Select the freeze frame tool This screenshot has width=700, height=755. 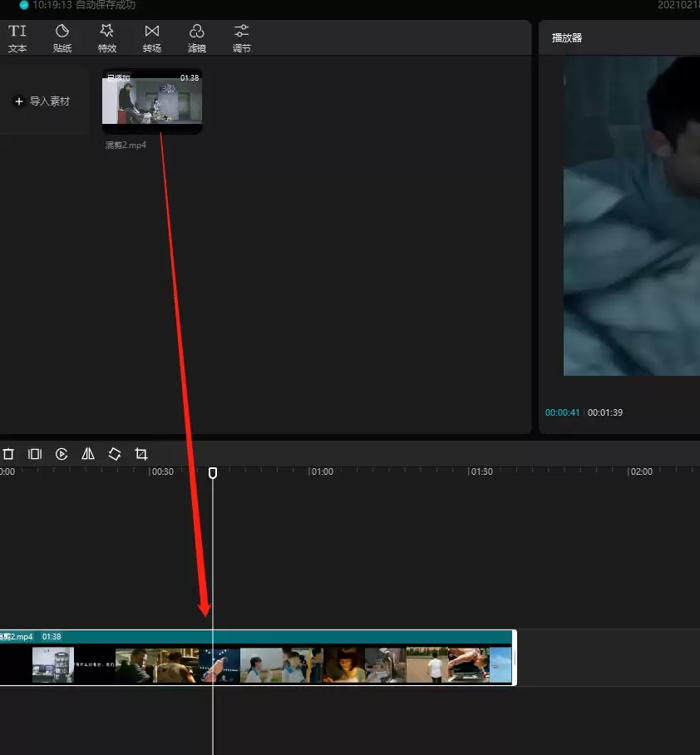[x=34, y=454]
